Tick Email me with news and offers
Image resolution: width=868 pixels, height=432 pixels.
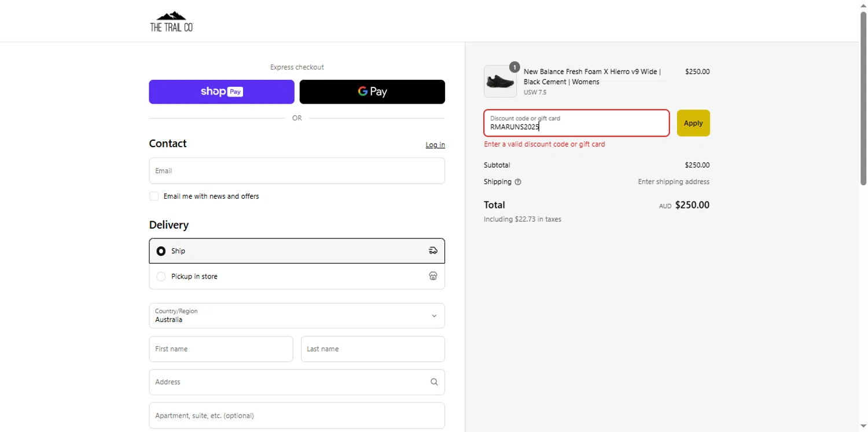point(154,196)
